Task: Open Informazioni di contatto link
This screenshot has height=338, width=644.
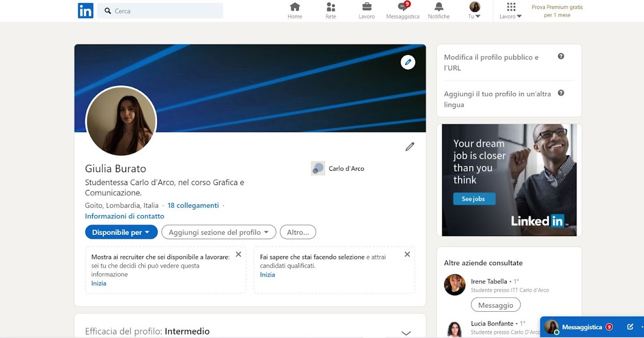Action: 125,216
